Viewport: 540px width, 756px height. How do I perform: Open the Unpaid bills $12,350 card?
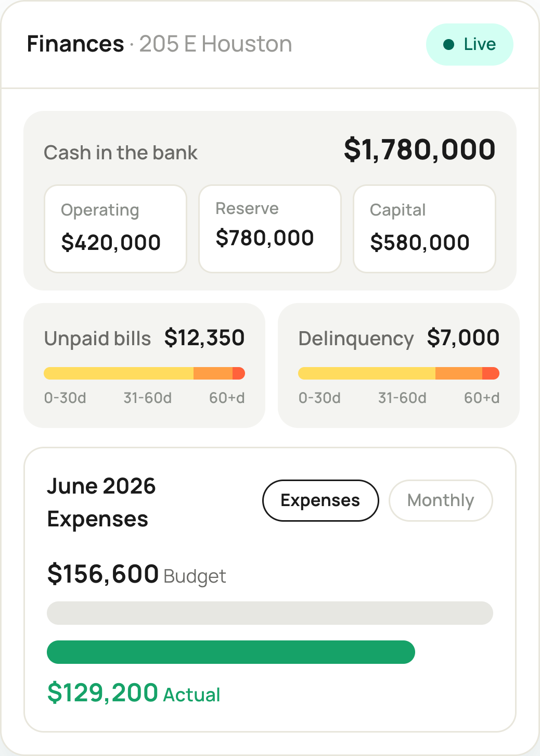(145, 366)
